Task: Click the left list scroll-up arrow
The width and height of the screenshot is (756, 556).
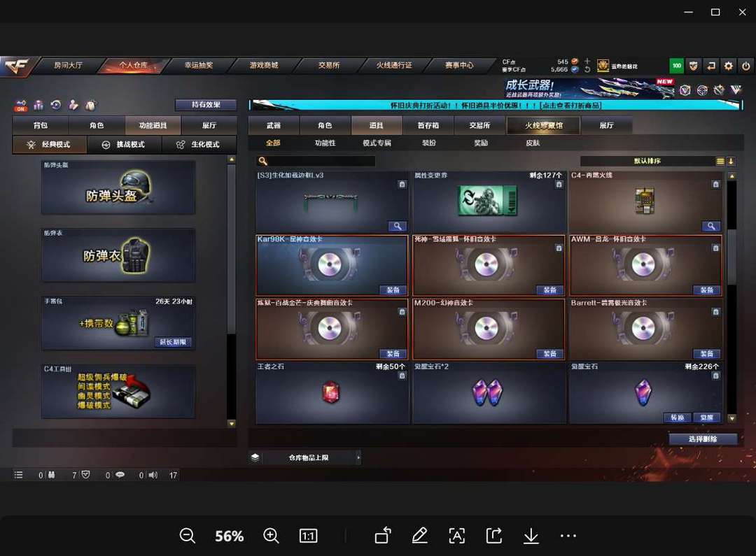Action: click(x=232, y=159)
